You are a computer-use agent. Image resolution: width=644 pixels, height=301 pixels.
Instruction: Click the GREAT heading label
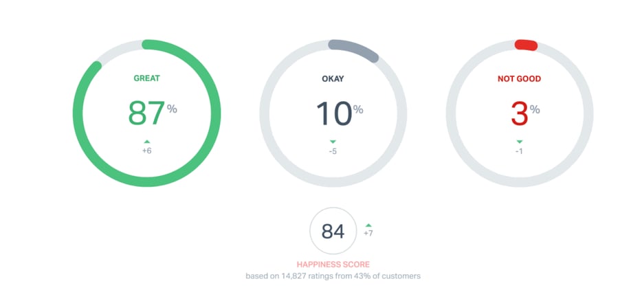point(146,78)
